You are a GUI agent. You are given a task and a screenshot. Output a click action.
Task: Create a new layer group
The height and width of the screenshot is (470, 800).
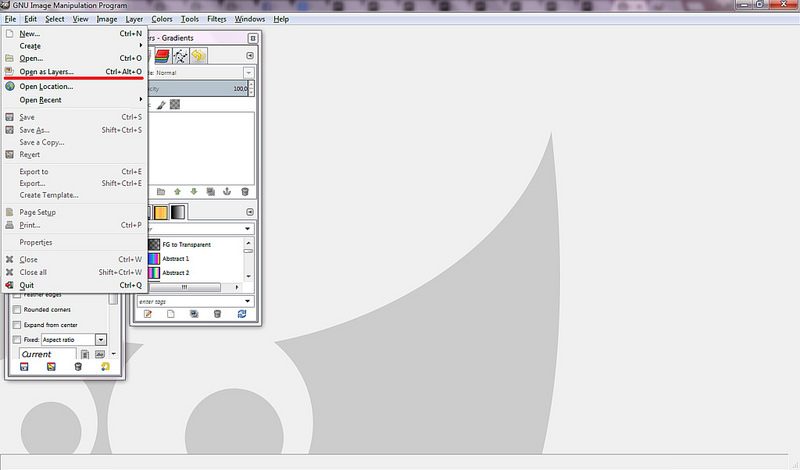point(161,192)
